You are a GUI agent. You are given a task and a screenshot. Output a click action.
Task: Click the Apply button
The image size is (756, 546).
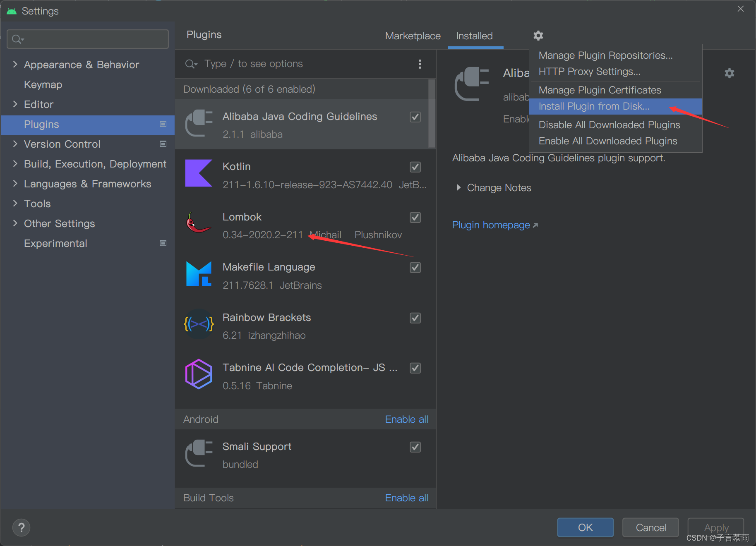point(716,527)
